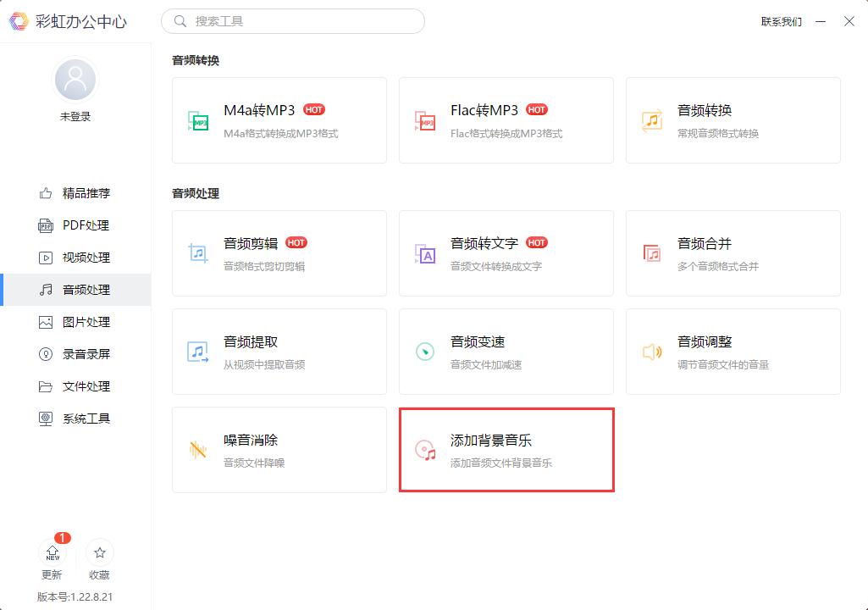Viewport: 868px width, 610px height.
Task: Click the 联系我们 link
Action: pyautogui.click(x=778, y=21)
